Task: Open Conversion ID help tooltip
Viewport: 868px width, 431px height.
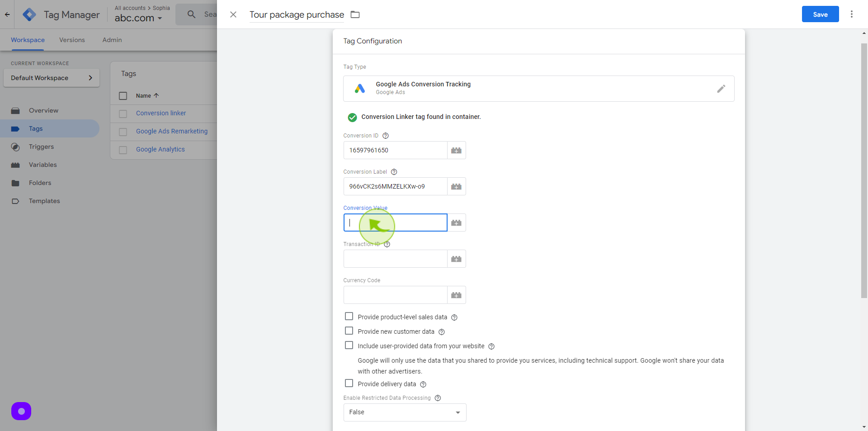Action: click(386, 136)
